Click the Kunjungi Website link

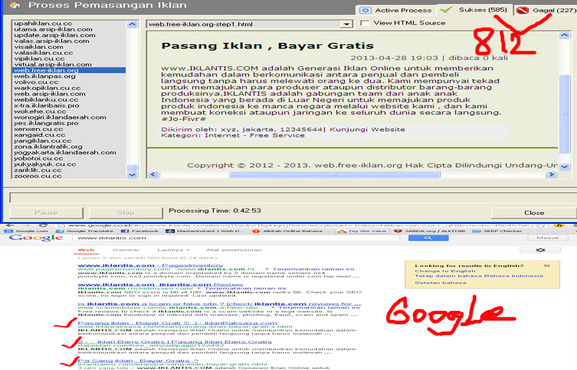point(367,130)
